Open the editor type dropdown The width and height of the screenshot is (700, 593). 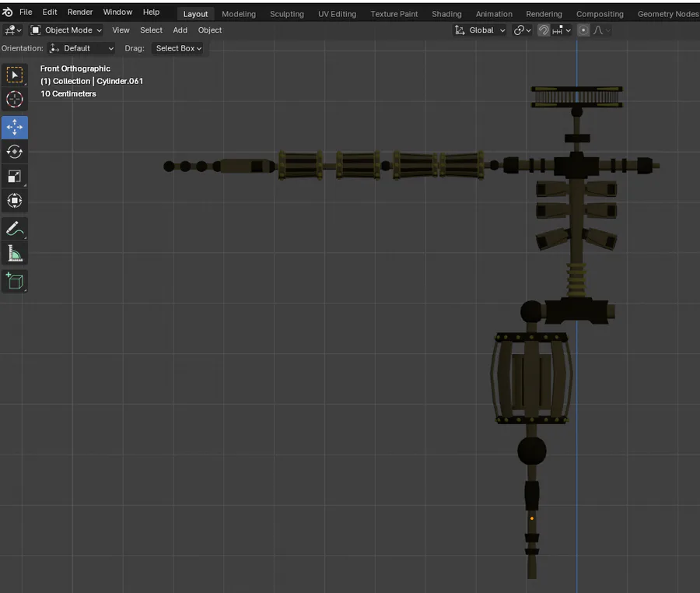(12, 30)
